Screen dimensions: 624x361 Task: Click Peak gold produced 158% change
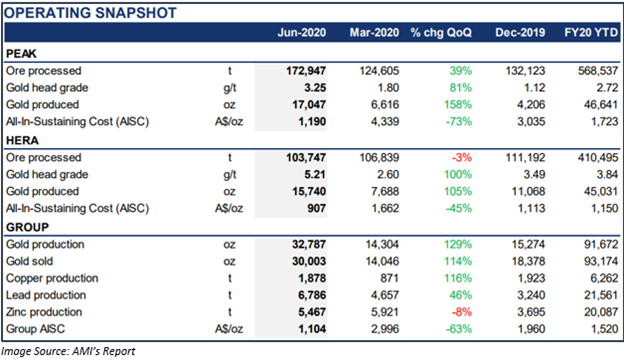tap(458, 105)
